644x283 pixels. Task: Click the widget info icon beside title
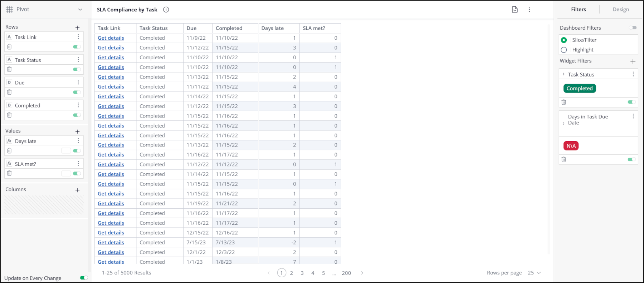pos(166,10)
